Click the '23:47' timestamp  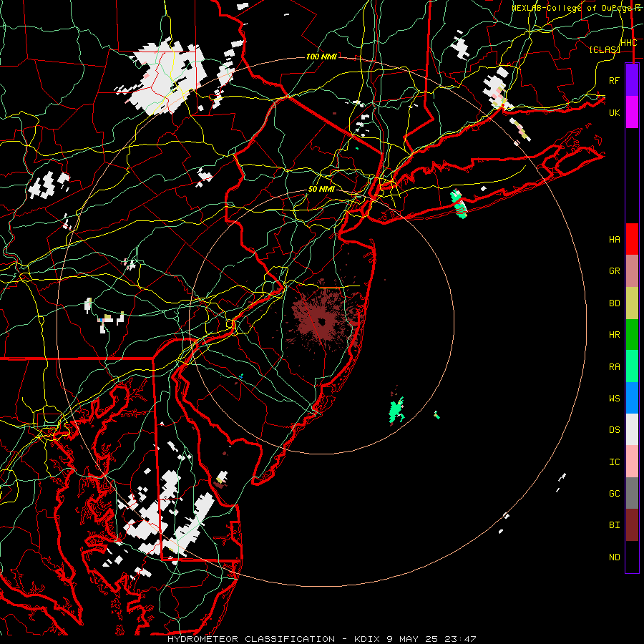[x=461, y=639]
